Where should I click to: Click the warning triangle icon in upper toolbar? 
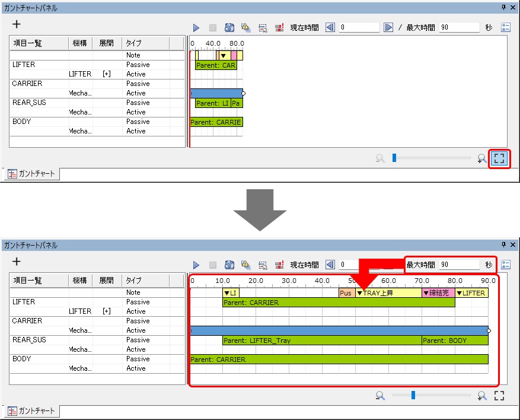point(245,28)
